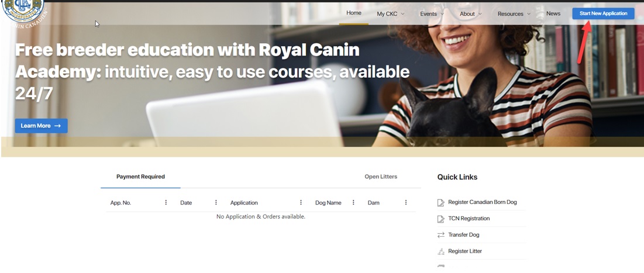644x273 pixels.
Task: Go to the Home nav item
Action: coord(354,13)
